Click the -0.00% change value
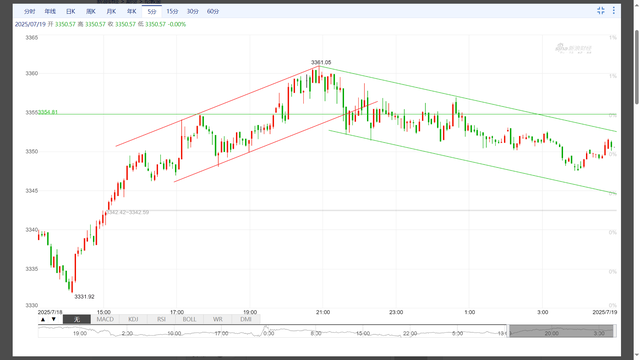Viewport: 640px width, 360px height. tap(177, 24)
